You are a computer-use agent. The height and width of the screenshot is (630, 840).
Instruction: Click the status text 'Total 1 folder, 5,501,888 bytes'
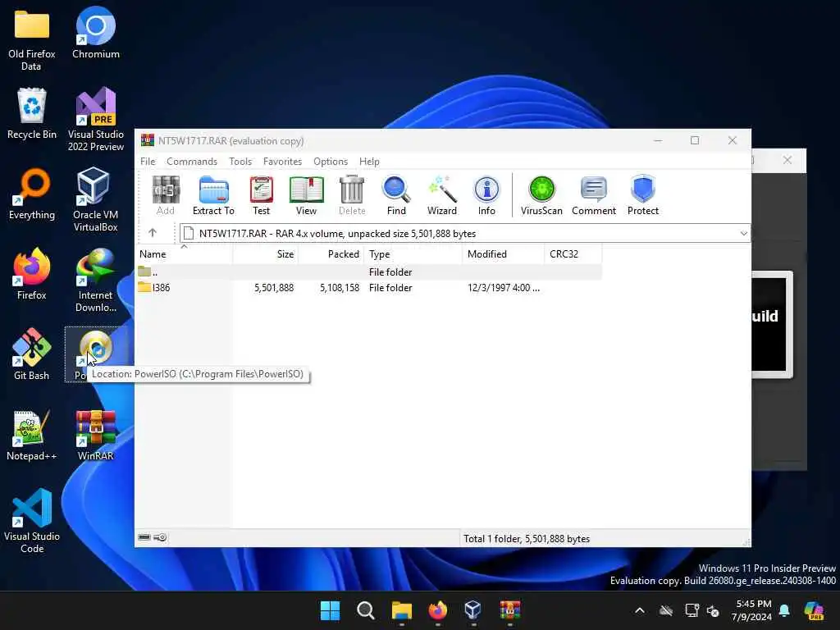527,538
